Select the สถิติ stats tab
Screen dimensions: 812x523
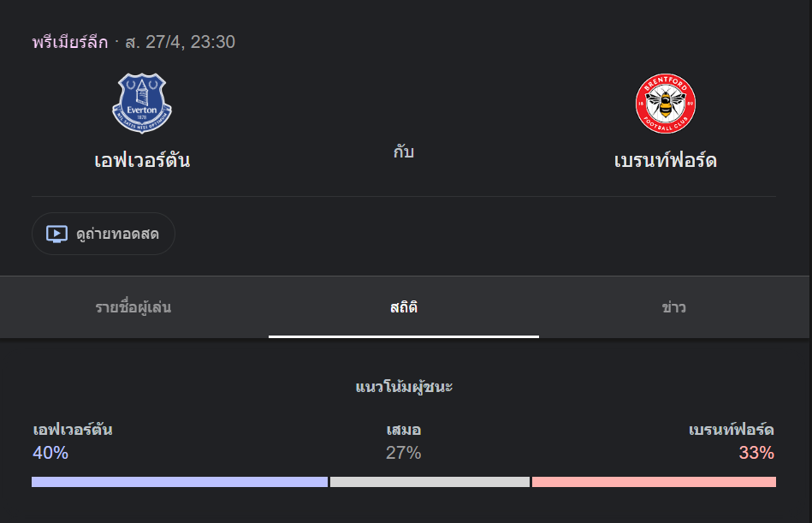[x=403, y=307]
